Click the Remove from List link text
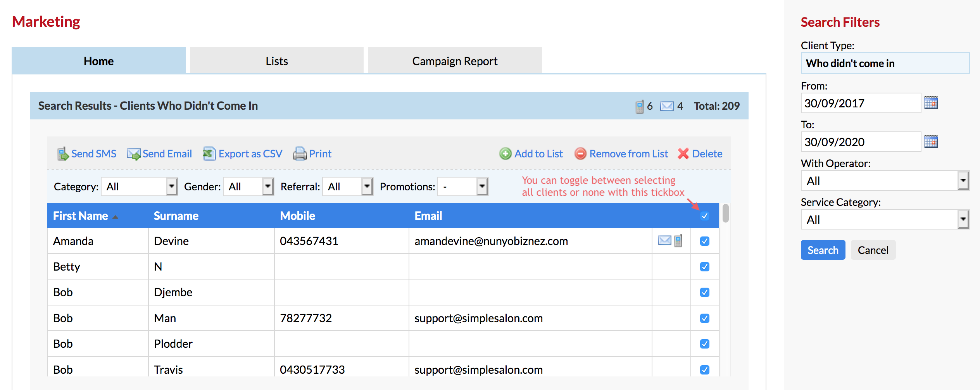This screenshot has width=980, height=390. pos(629,154)
